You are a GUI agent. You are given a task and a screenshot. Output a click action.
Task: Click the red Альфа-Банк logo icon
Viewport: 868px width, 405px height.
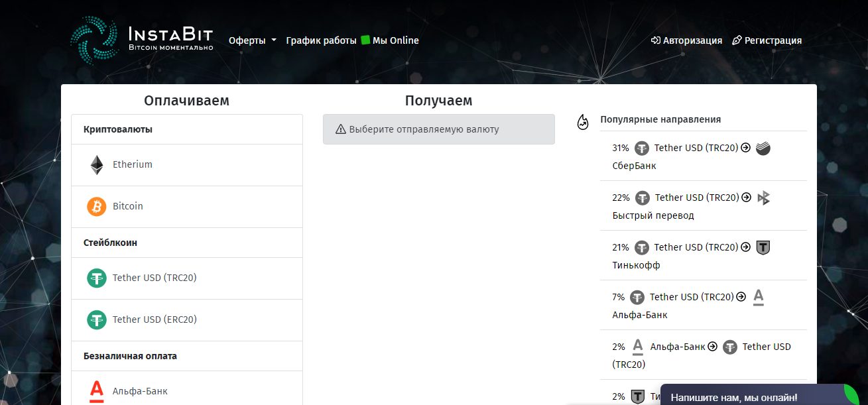[97, 392]
